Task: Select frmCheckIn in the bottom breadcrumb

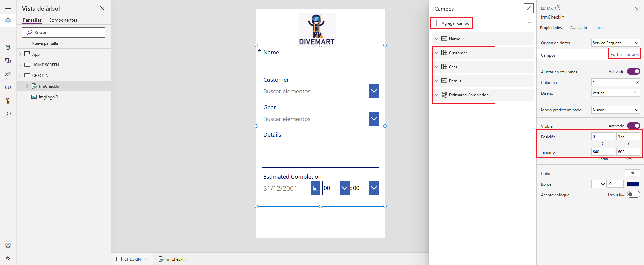Action: point(172,259)
